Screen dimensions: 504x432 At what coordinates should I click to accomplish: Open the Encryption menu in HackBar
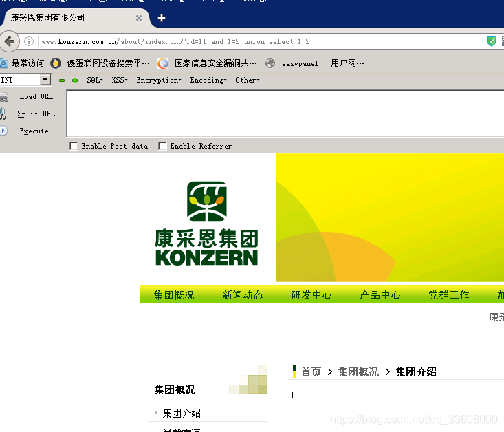159,80
